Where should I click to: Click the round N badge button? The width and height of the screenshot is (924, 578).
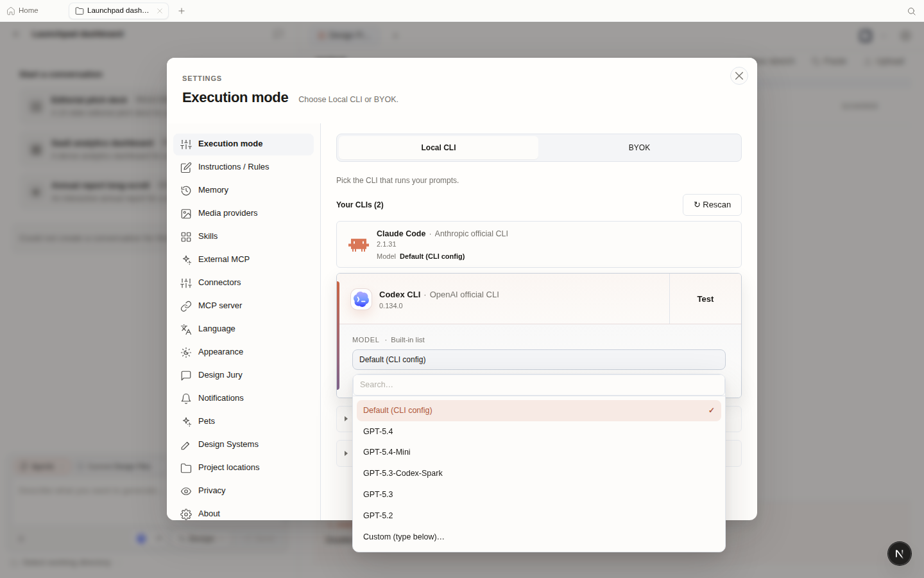tap(900, 554)
